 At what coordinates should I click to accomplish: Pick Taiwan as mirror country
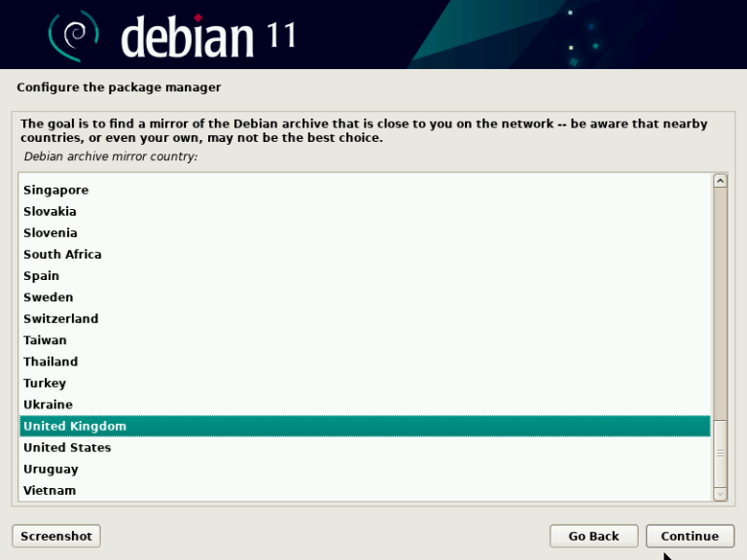(45, 340)
